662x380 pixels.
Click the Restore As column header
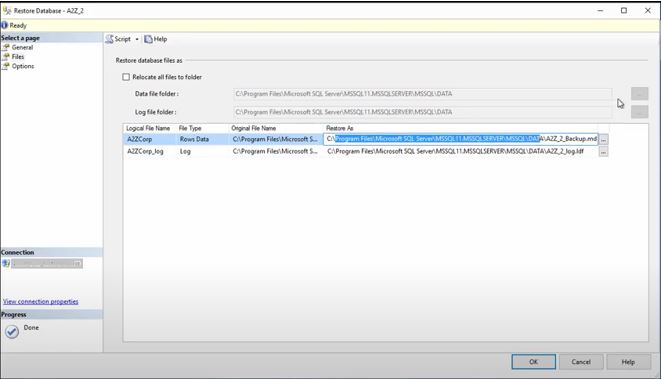(340, 128)
